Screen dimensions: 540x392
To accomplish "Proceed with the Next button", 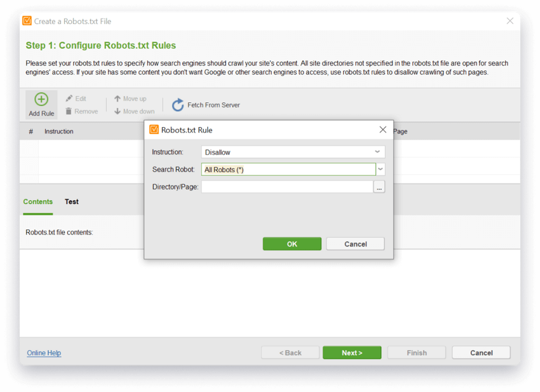I will (351, 352).
